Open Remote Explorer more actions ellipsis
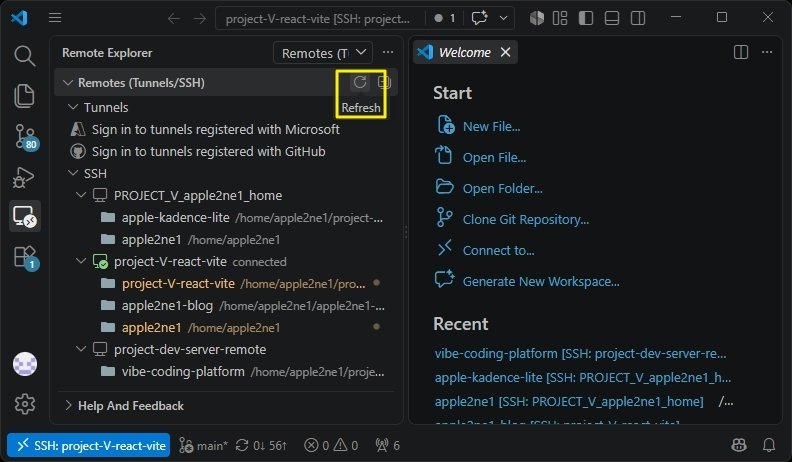This screenshot has width=792, height=462. click(x=388, y=53)
